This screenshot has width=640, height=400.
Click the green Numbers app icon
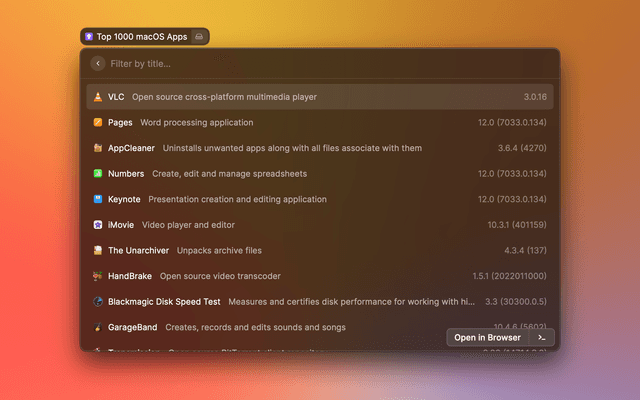[98, 174]
